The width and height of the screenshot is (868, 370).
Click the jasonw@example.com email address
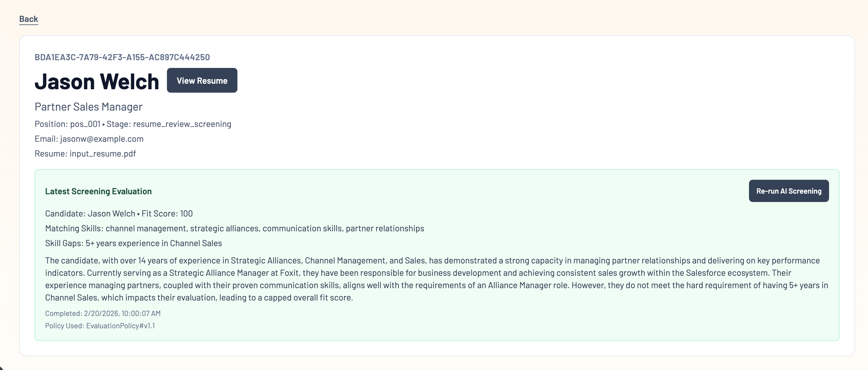tap(102, 139)
